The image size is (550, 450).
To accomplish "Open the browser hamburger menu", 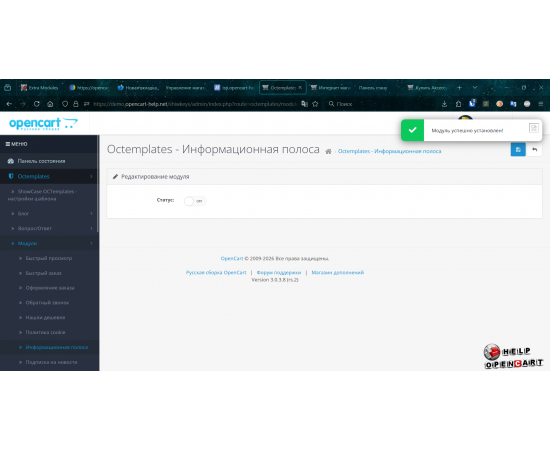I will 541,104.
